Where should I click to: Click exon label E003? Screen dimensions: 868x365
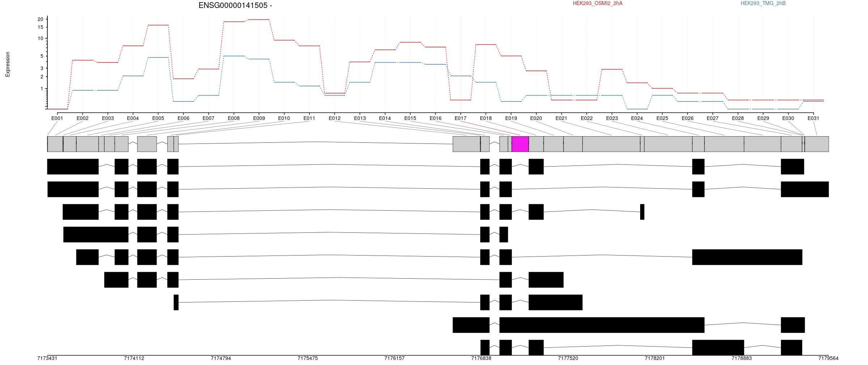(x=108, y=118)
